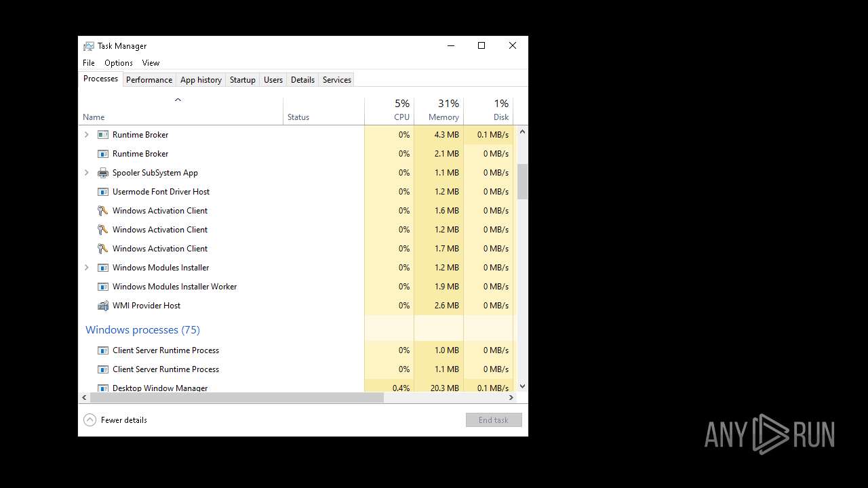Expand the Windows Modules Installer group
Viewport: 868px width, 488px height.
86,268
